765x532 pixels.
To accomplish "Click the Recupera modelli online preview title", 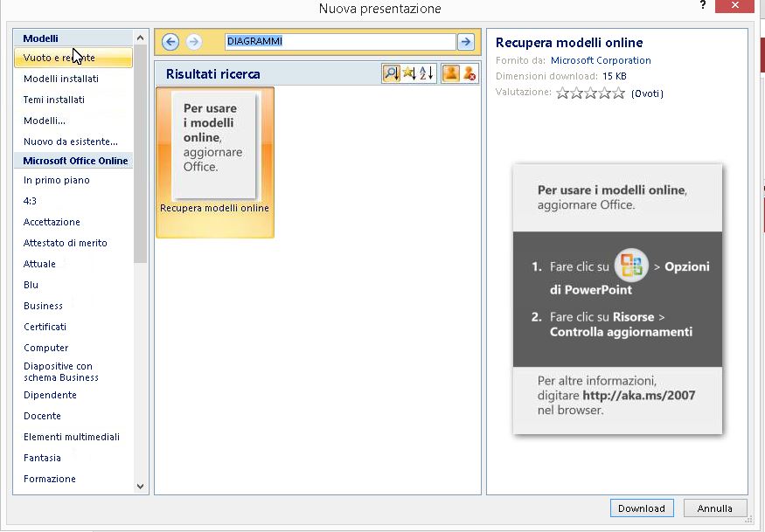I will [x=569, y=43].
